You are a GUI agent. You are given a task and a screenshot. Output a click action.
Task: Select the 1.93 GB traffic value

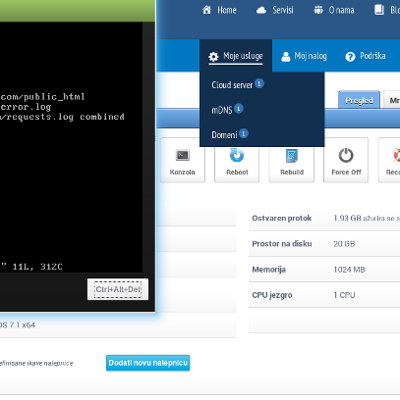347,218
